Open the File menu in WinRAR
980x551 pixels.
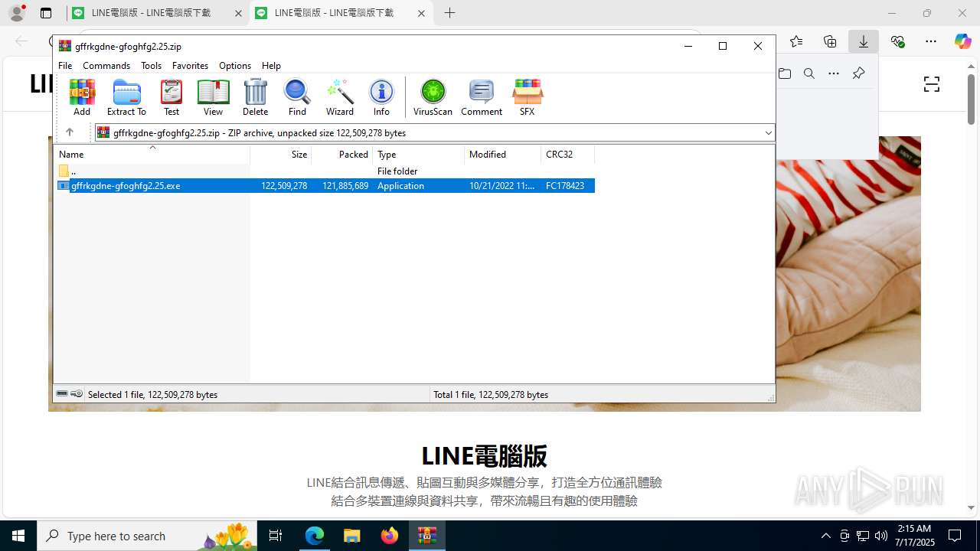[65, 66]
